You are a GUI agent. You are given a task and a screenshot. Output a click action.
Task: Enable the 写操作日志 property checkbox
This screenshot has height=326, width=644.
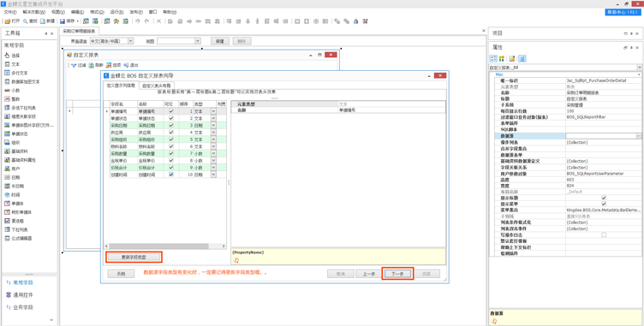(x=604, y=234)
